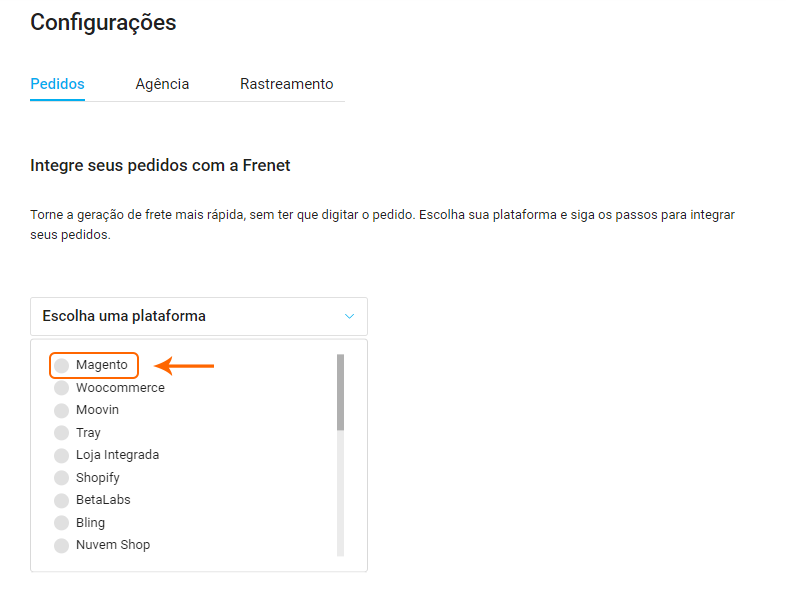
Task: Select the Bling radio button
Action: [62, 523]
